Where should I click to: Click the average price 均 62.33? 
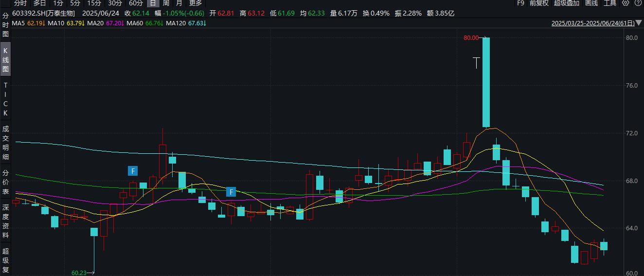click(313, 13)
